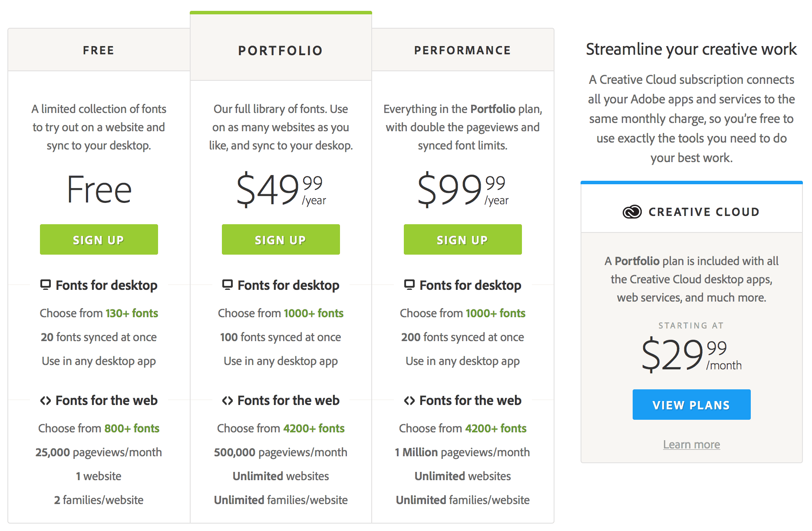Sign up for the $99.99 Performance plan
This screenshot has width=812, height=531.
coord(463,239)
